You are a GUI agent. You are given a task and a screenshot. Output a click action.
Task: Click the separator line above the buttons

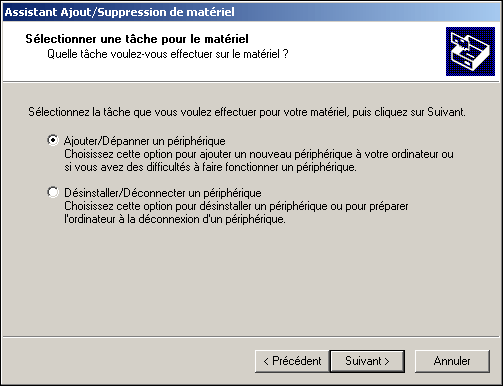coord(251,337)
